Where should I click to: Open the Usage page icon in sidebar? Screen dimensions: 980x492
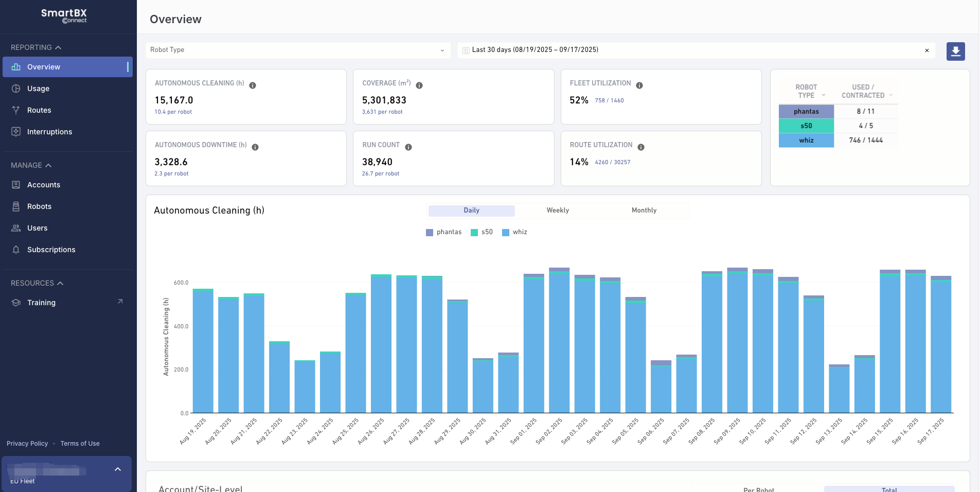(x=16, y=89)
